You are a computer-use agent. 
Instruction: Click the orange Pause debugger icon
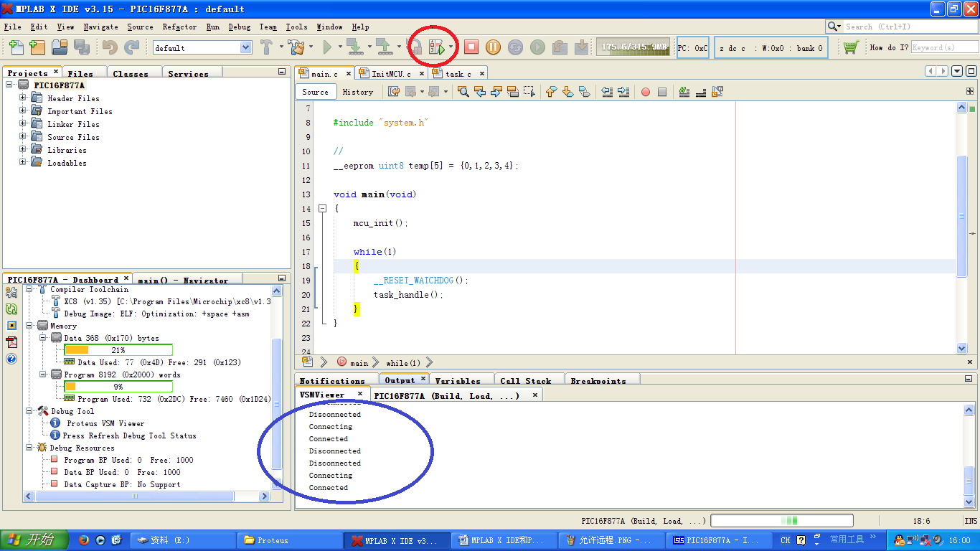493,47
